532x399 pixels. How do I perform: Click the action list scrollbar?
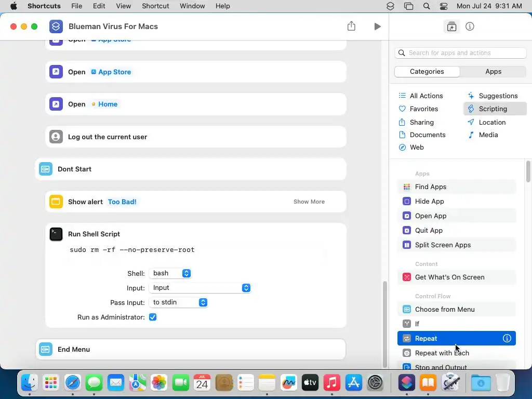528,171
